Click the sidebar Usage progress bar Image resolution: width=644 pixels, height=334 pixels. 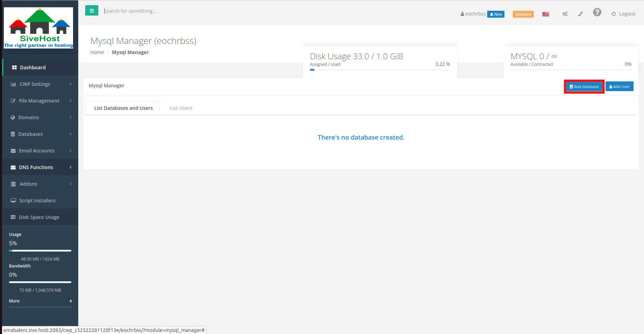click(x=40, y=250)
